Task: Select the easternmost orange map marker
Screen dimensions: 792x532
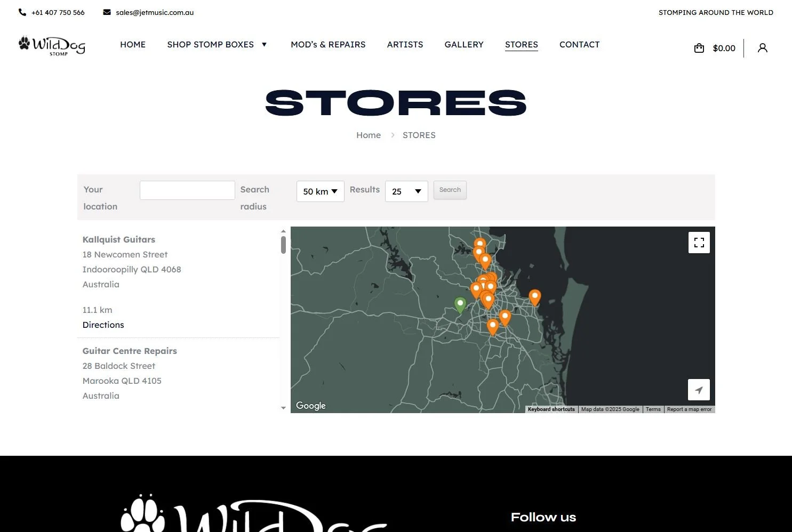Action: (534, 297)
